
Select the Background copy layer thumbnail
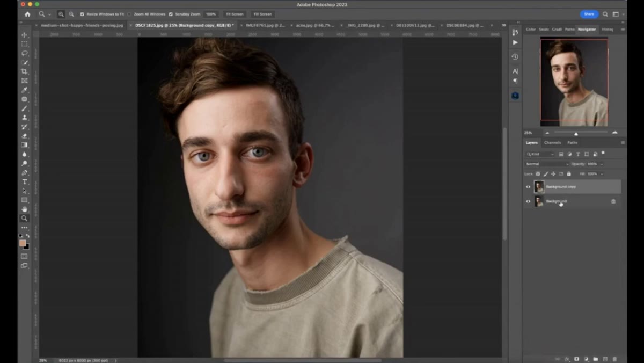tap(539, 187)
